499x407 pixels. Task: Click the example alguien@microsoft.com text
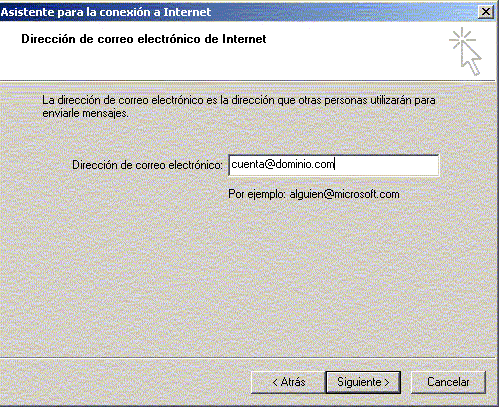344,194
